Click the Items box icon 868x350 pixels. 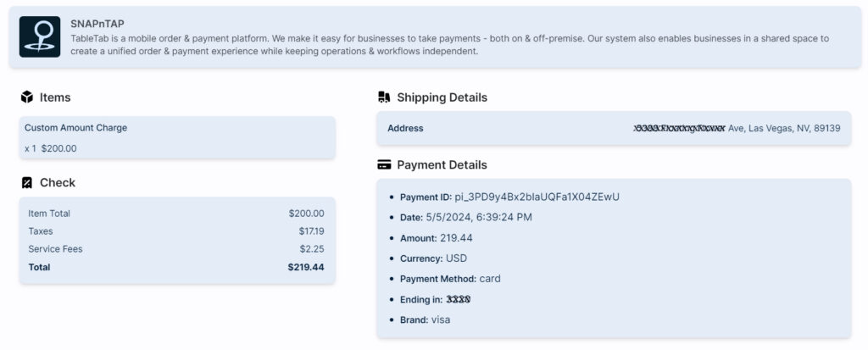click(x=27, y=97)
